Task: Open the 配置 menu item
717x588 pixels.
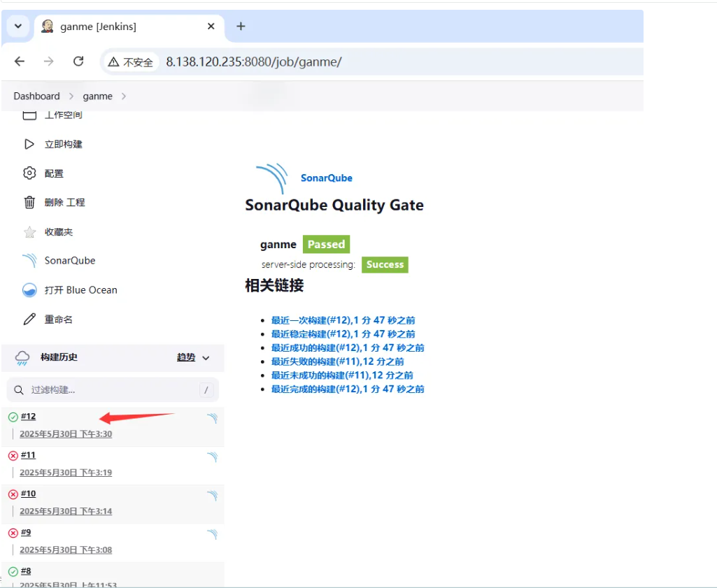Action: (x=54, y=173)
